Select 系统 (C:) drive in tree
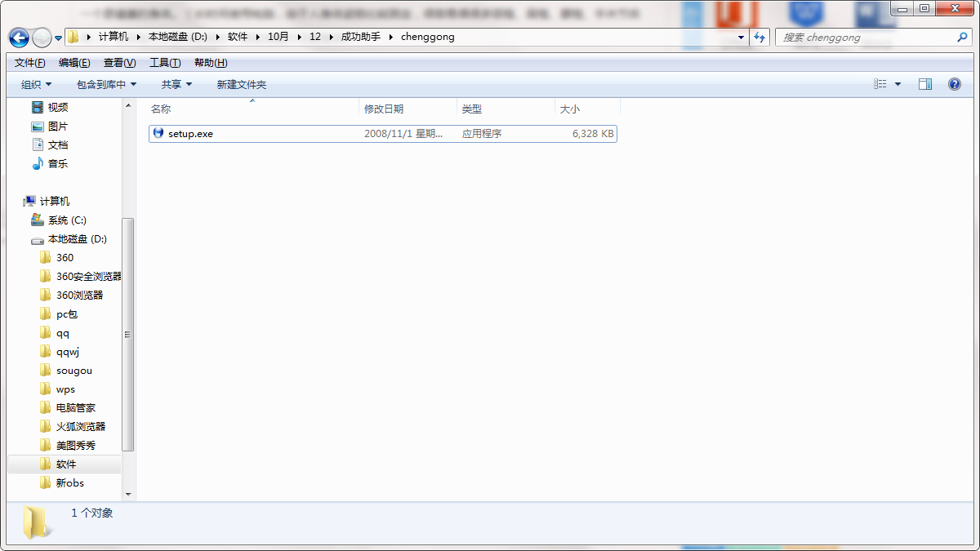Image resolution: width=980 pixels, height=551 pixels. 67,220
